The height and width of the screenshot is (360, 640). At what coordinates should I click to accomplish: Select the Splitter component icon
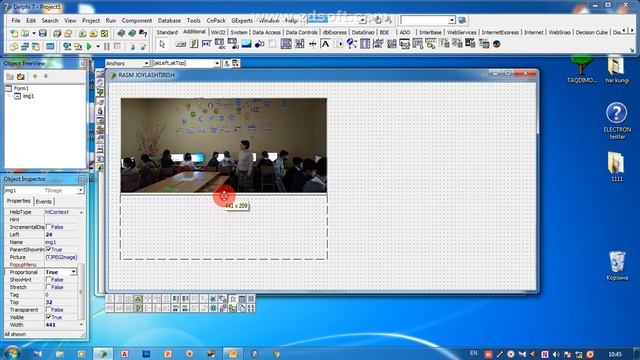pyautogui.click(x=312, y=44)
